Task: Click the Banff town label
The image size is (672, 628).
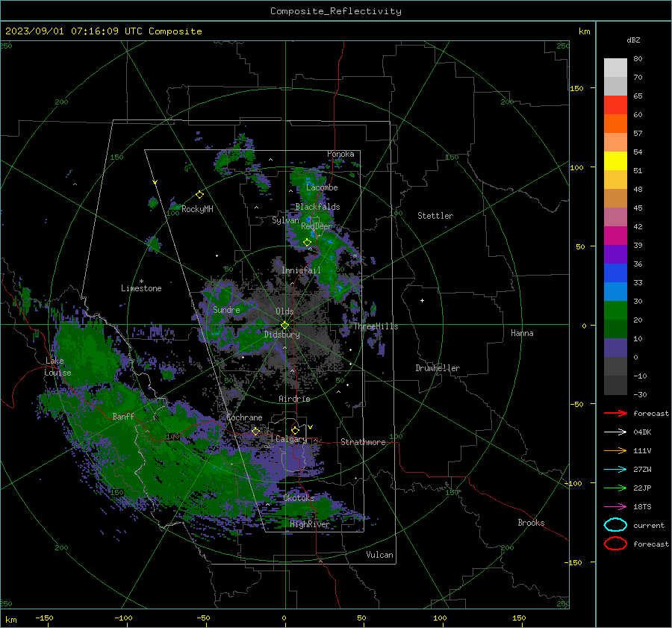Action: coord(123,416)
